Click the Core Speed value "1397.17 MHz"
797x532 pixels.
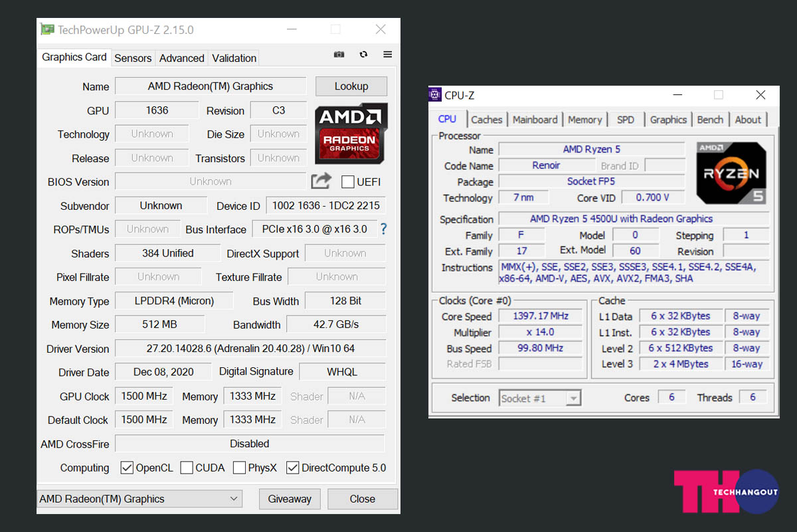click(540, 316)
